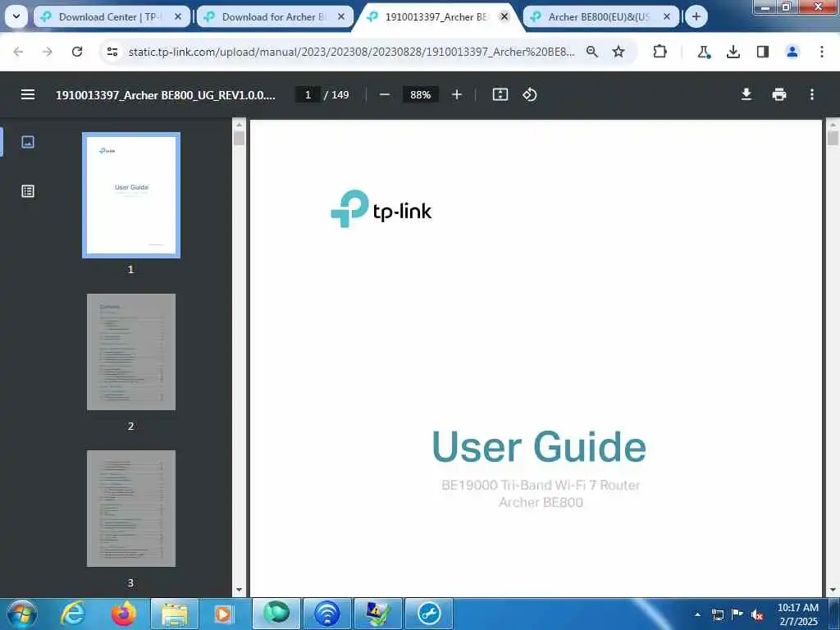
Task: Click thumbnail panel scroll up arrow
Action: 239,125
